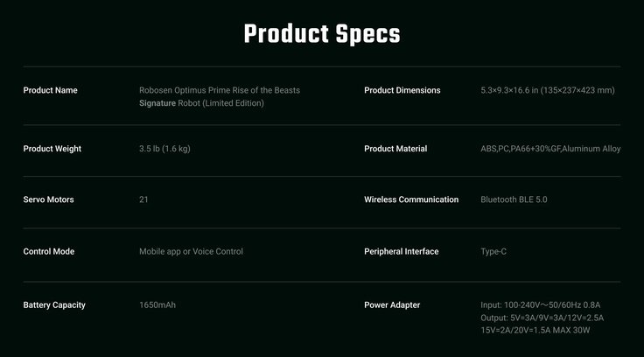Viewport: 644px width, 357px height.
Task: Click the Battery Capacity label
Action: (54, 304)
